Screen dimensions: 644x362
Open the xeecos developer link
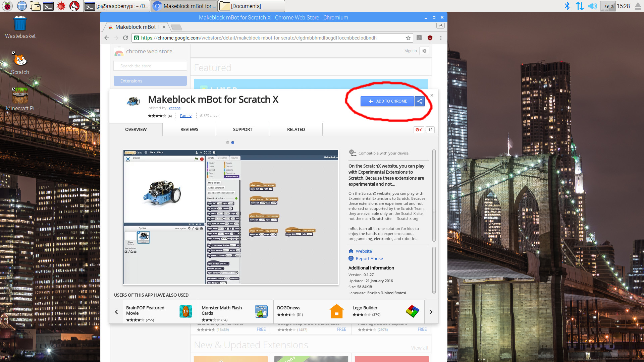[174, 108]
